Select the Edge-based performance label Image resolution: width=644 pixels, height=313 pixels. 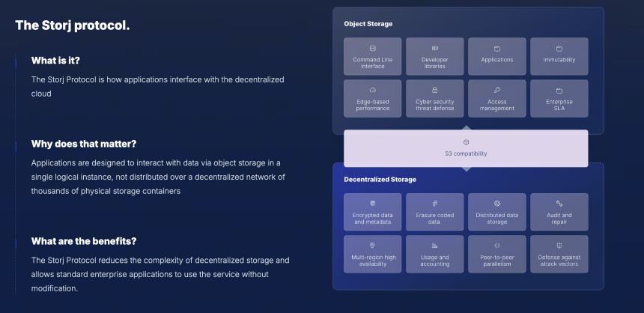coord(373,105)
